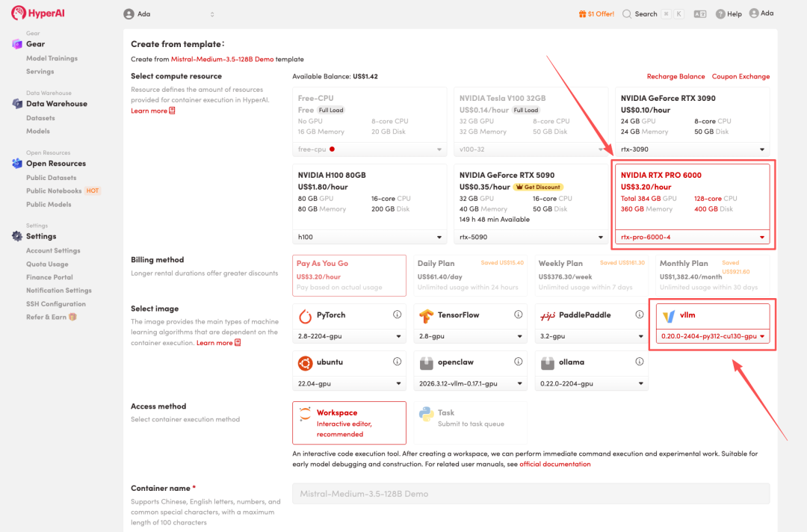The width and height of the screenshot is (807, 532).
Task: Open Datasets in sidebar
Action: 40,118
